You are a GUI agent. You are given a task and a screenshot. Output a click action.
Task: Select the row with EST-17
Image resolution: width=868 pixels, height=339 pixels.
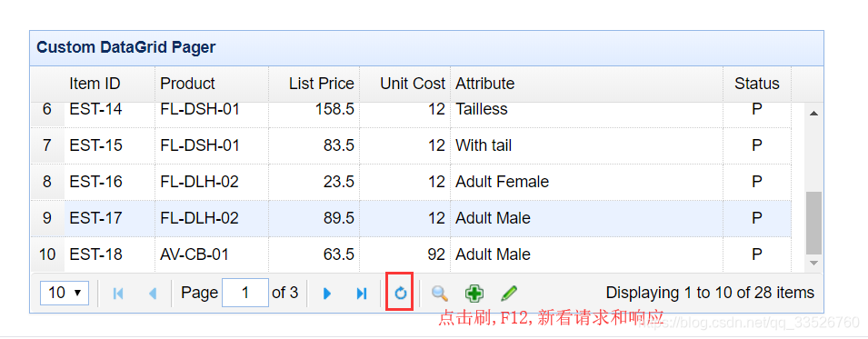click(411, 218)
